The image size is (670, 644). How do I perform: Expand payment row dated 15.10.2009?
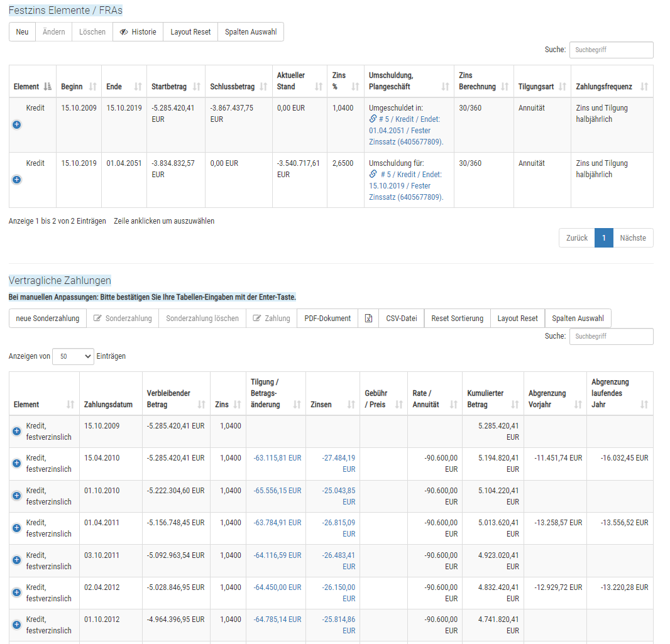click(17, 432)
